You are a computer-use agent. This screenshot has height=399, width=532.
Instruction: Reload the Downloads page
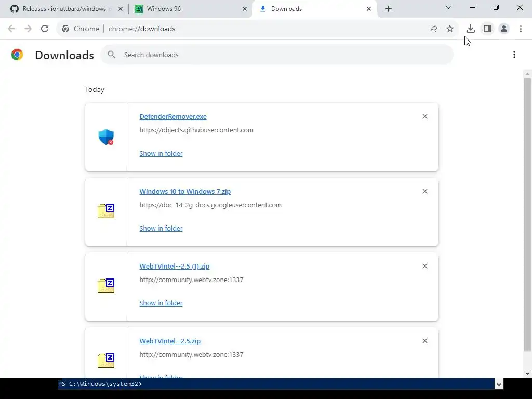[45, 29]
